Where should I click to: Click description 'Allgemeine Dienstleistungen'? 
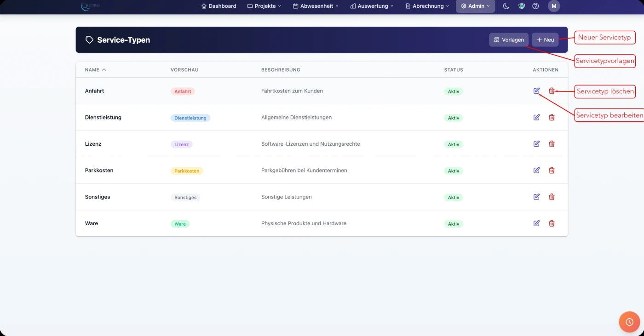(296, 117)
